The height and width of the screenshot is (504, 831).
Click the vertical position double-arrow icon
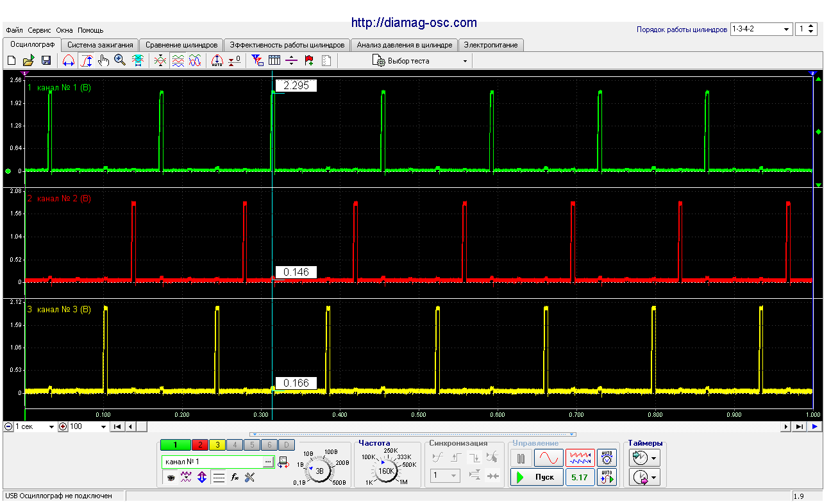click(202, 477)
